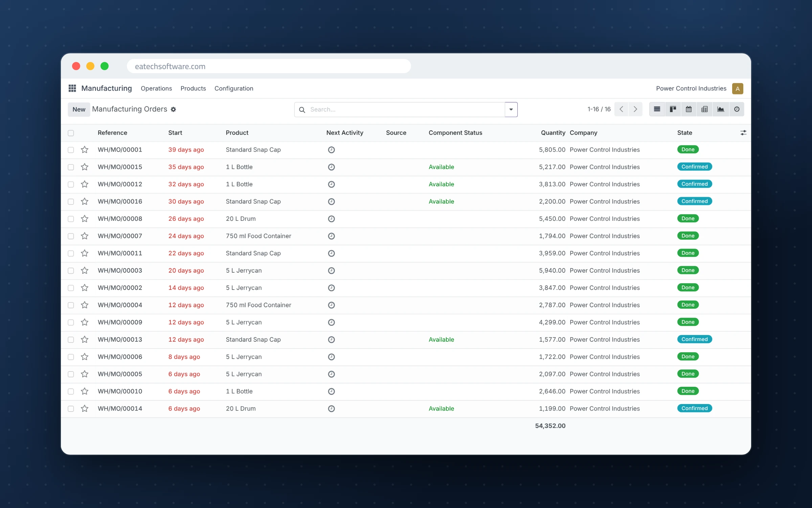Open activity clock for WH/MO/00006
This screenshot has height=508, width=812.
[332, 357]
